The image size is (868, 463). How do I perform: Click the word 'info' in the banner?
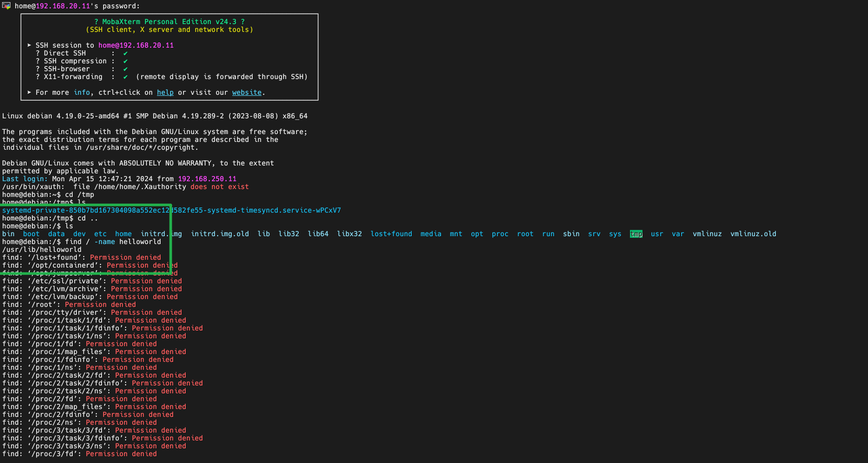coord(82,93)
